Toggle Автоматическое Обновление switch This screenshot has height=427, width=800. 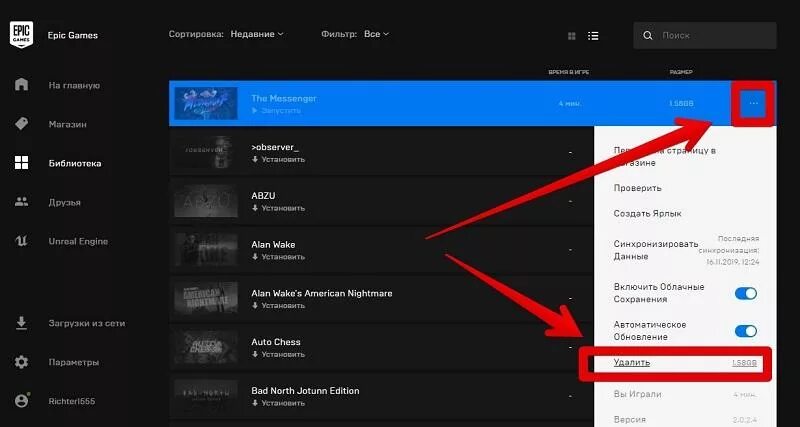(745, 331)
